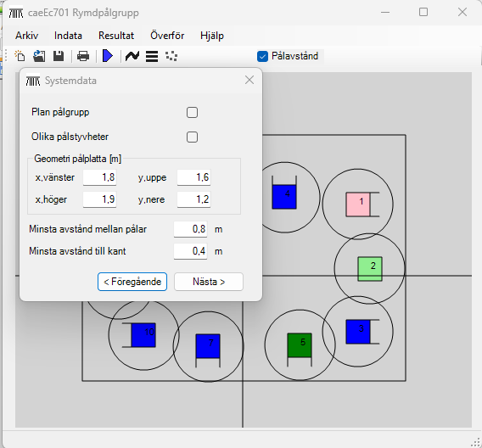Viewport: 482px width, 448px height.
Task: Open the Arkiv menu
Action: [x=27, y=36]
